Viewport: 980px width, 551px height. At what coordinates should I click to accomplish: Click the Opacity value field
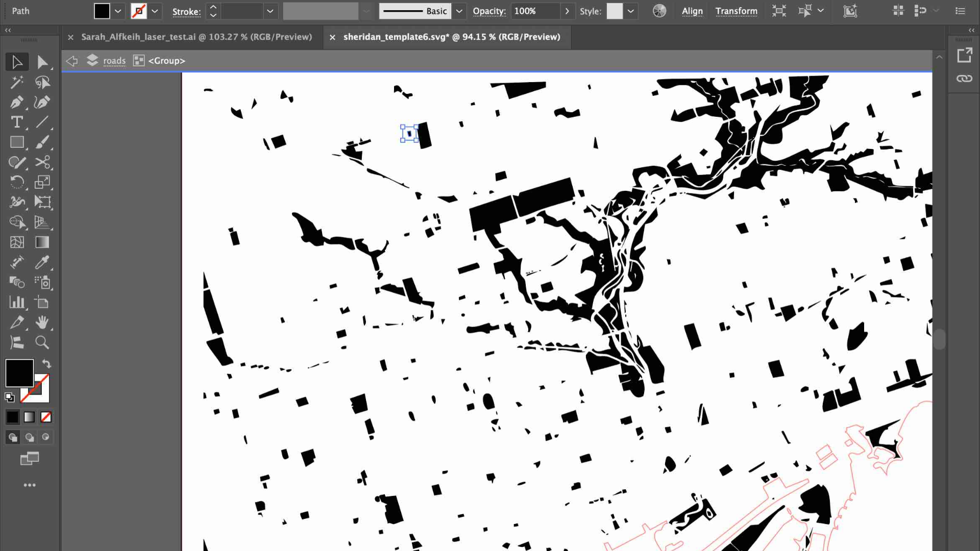[x=535, y=11]
